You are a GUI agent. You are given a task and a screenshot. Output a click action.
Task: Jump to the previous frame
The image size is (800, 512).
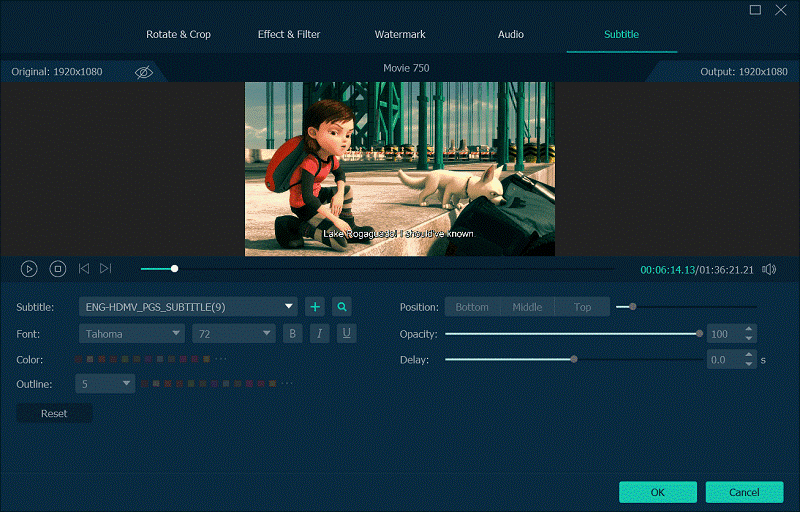pos(84,268)
